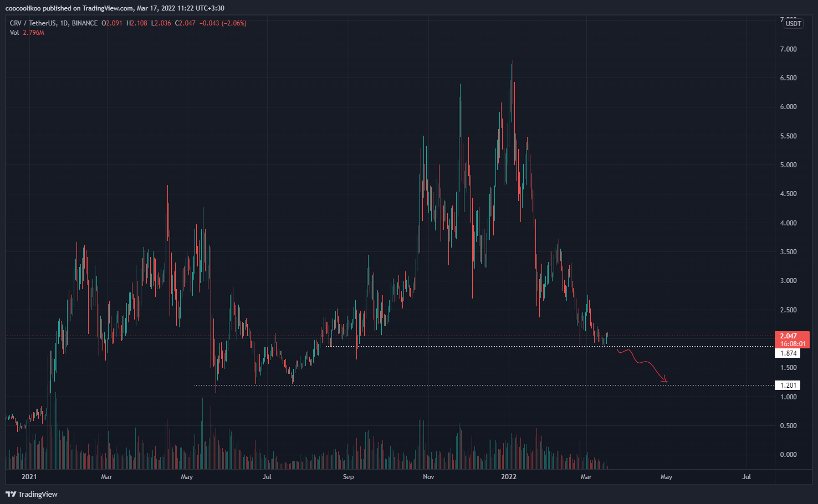Click the 1D interval label in legend
The width and height of the screenshot is (818, 504).
64,23
